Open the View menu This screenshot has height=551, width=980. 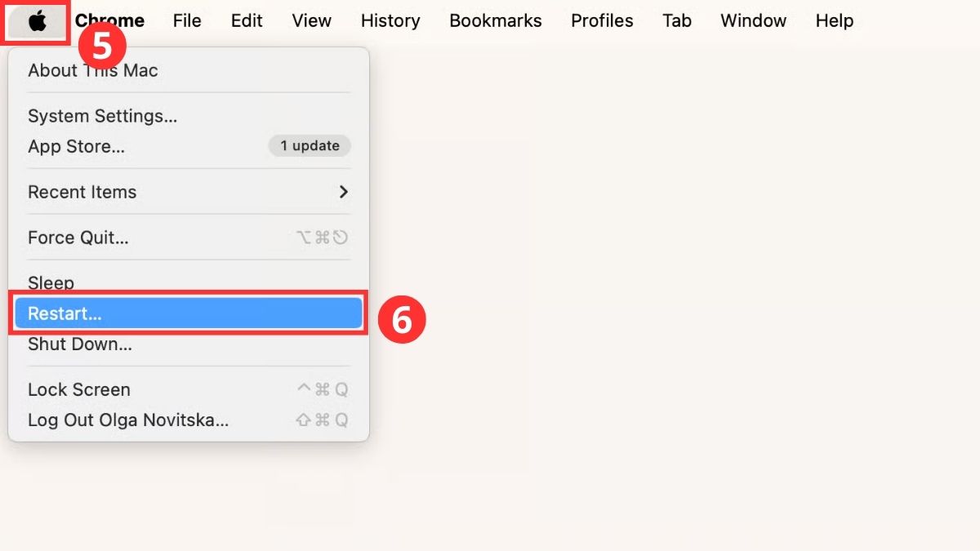coord(311,21)
